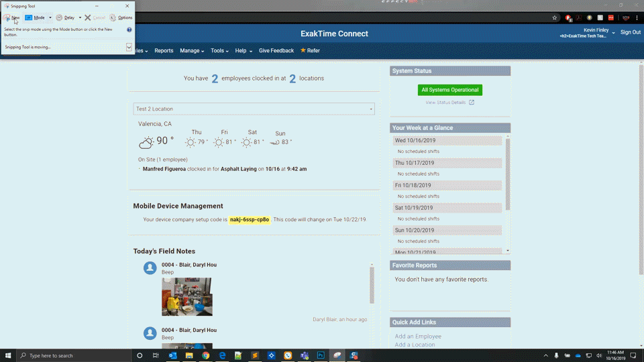
Task: Select Thu 10/17/2019 in Week at a Glance
Action: [x=447, y=163]
